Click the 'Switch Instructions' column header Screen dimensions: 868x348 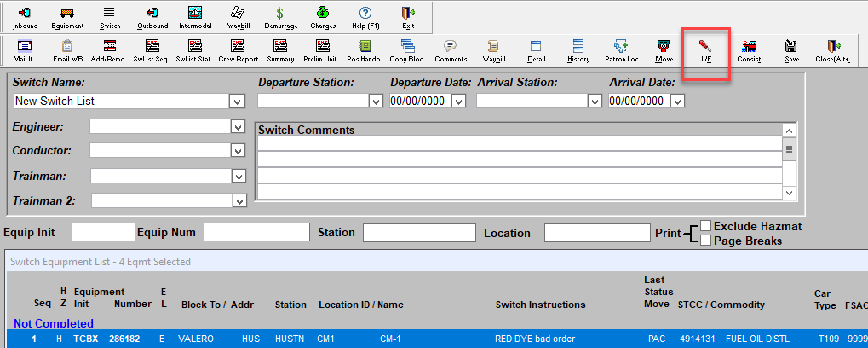coord(540,304)
